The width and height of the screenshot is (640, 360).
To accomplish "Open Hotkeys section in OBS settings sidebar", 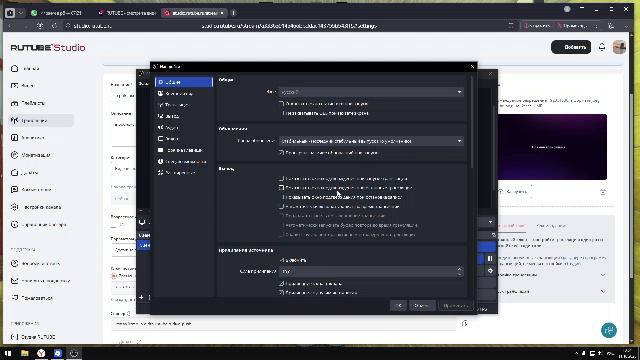I will click(184, 150).
